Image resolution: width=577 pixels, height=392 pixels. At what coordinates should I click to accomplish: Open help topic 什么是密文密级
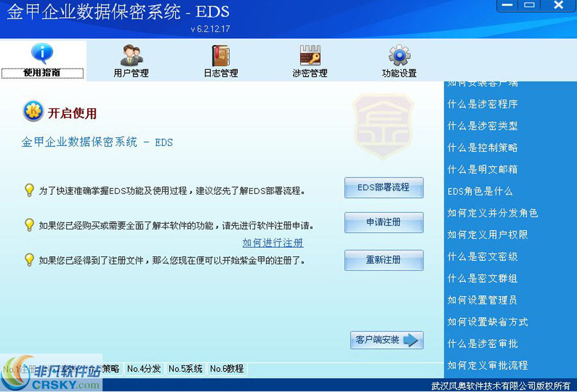(482, 256)
